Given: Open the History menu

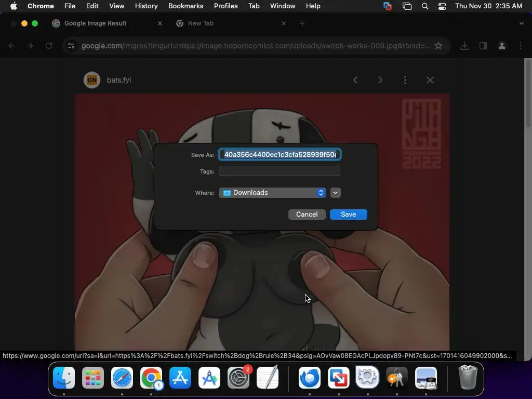Looking at the screenshot, I should 146,6.
